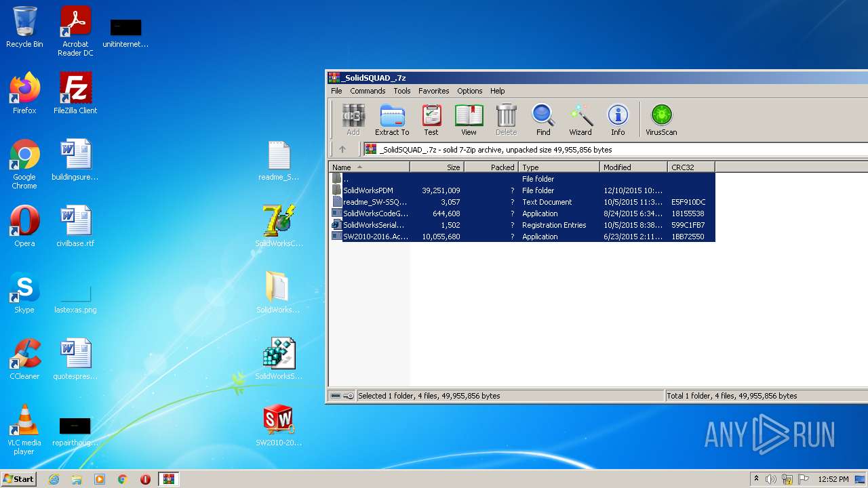Select the Firefox desktop shortcut
Screen dimensions: 868x488
24,94
